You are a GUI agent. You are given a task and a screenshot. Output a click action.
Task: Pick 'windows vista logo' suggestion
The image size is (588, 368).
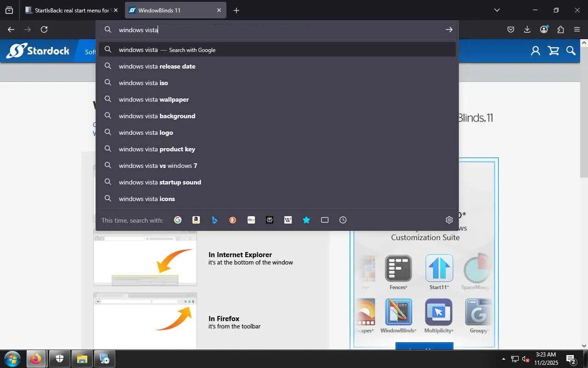point(277,132)
